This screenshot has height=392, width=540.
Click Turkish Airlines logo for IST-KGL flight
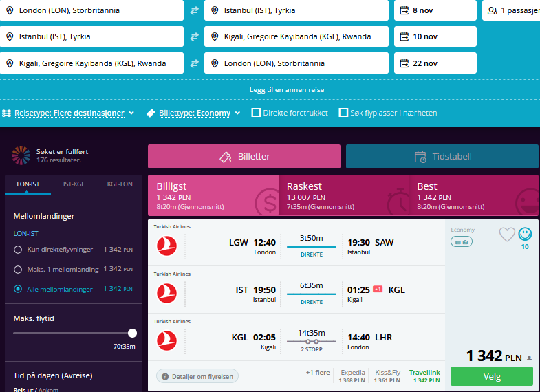[x=166, y=293]
